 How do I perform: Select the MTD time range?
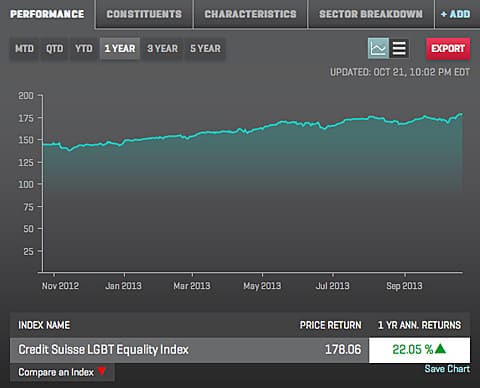(24, 49)
